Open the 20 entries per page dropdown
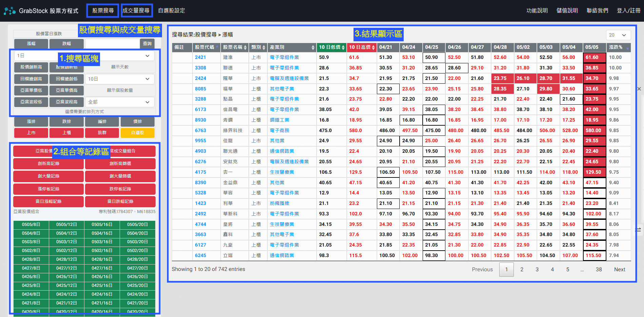Screen dimensions: 644x317 pos(618,35)
